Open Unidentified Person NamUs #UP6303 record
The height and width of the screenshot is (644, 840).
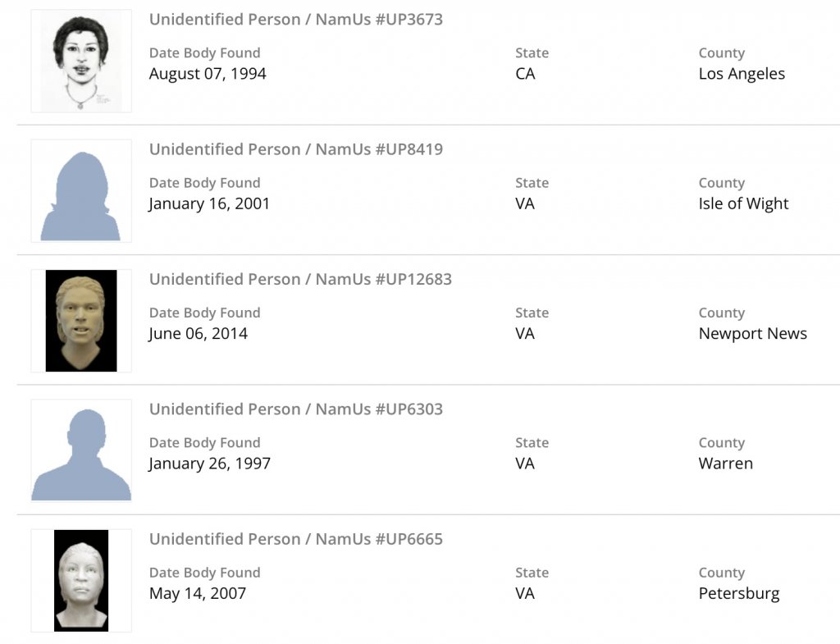pyautogui.click(x=295, y=409)
